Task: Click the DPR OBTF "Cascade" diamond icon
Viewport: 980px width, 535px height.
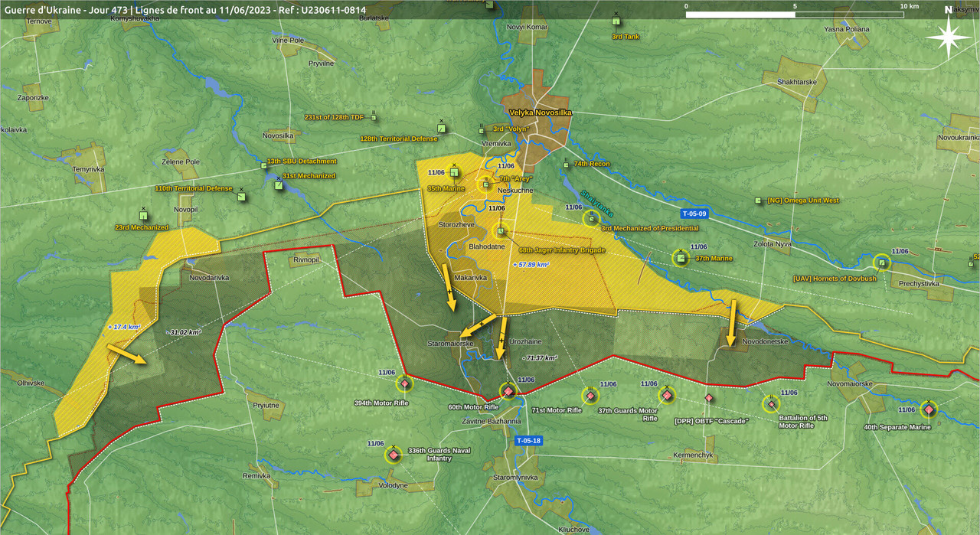Action: point(709,398)
